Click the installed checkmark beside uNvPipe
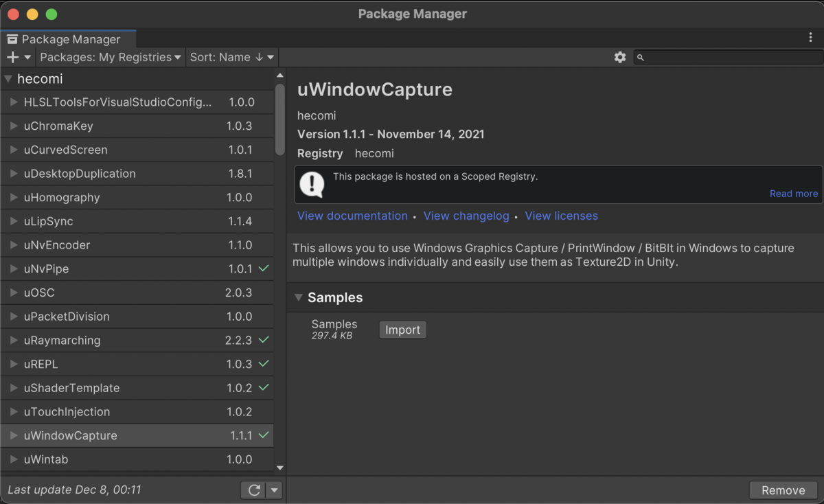824x504 pixels. coord(264,268)
